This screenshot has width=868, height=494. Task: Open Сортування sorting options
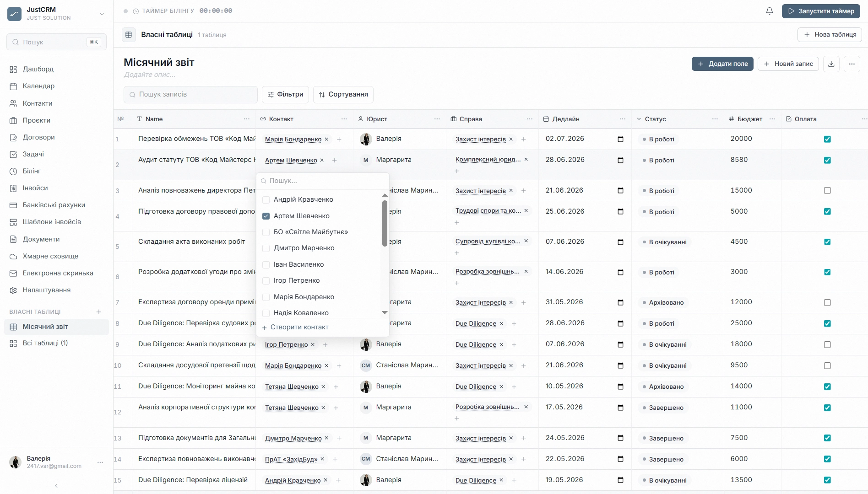[x=343, y=94]
